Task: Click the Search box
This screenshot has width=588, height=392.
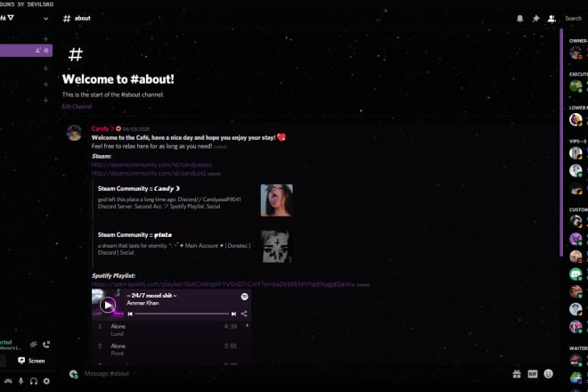Action: (574, 19)
